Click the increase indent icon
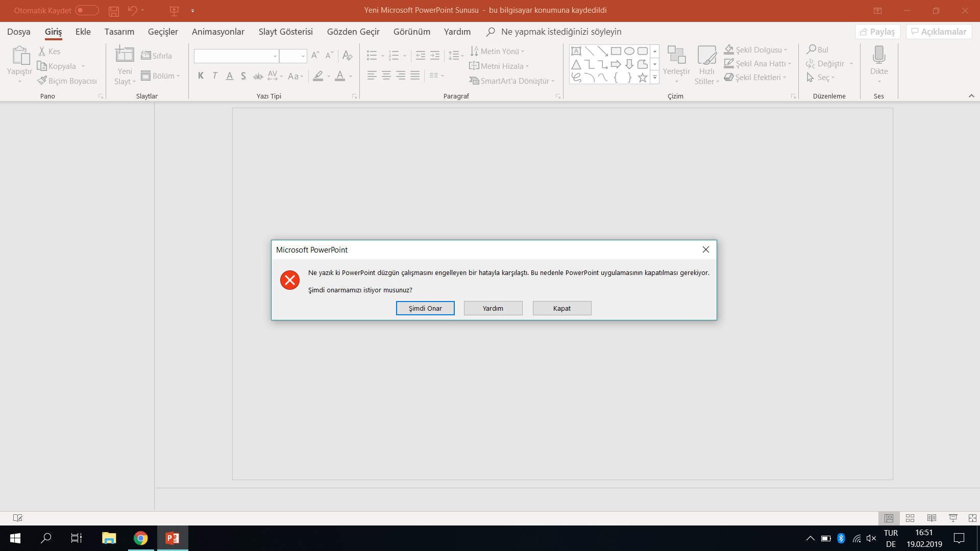 [x=435, y=55]
